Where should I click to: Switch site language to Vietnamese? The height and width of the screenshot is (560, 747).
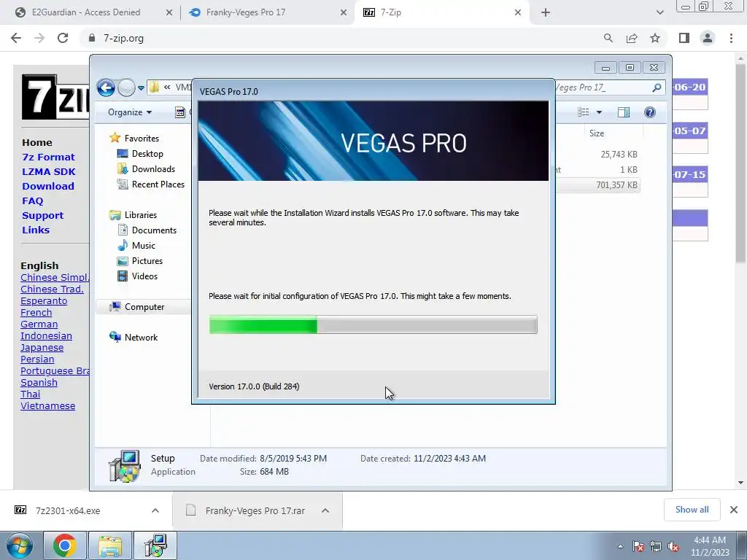[47, 405]
